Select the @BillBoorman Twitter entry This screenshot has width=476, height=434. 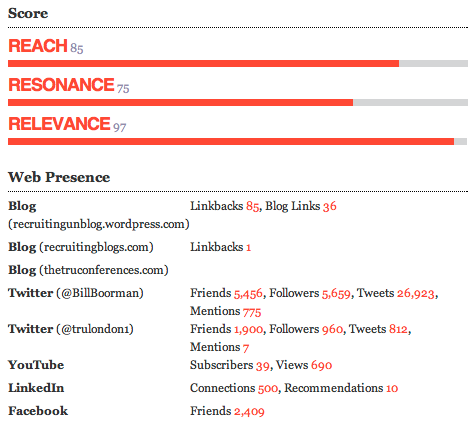coord(76,293)
